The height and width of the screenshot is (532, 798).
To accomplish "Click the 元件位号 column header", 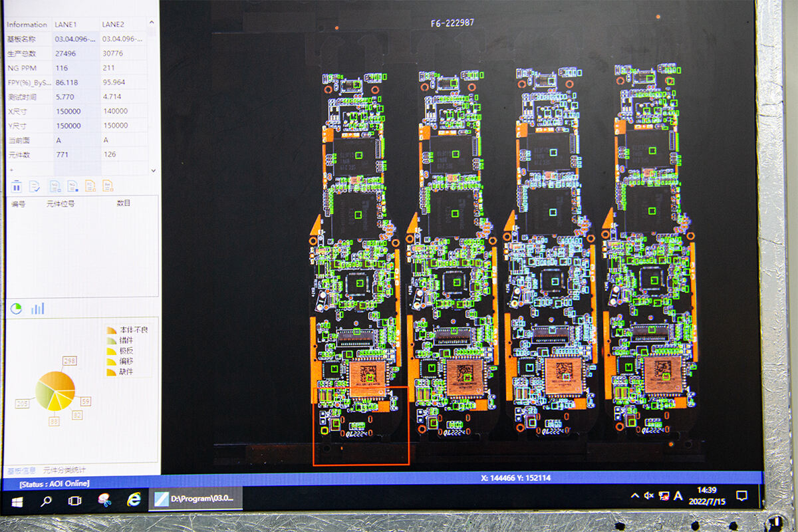I will click(61, 204).
